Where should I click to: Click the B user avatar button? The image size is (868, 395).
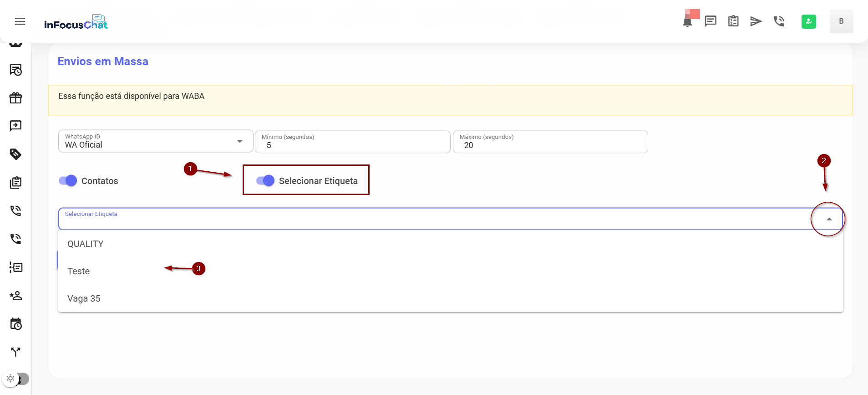point(841,21)
